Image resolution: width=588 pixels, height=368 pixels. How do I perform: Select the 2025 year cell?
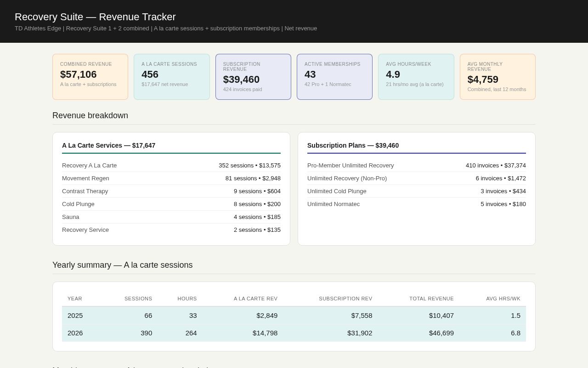coord(75,316)
